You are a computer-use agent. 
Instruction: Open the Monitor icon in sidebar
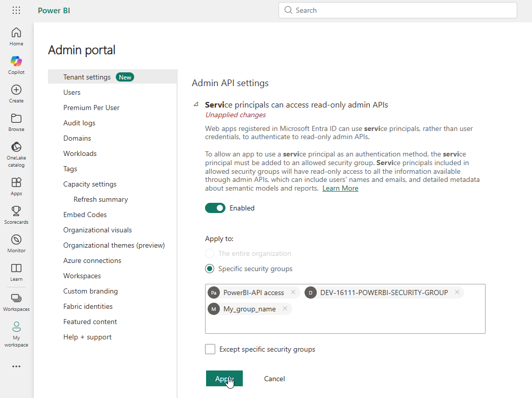point(16,243)
